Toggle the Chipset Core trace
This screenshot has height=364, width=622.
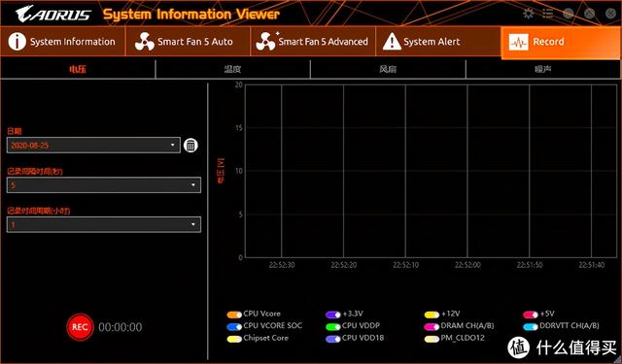(x=234, y=339)
